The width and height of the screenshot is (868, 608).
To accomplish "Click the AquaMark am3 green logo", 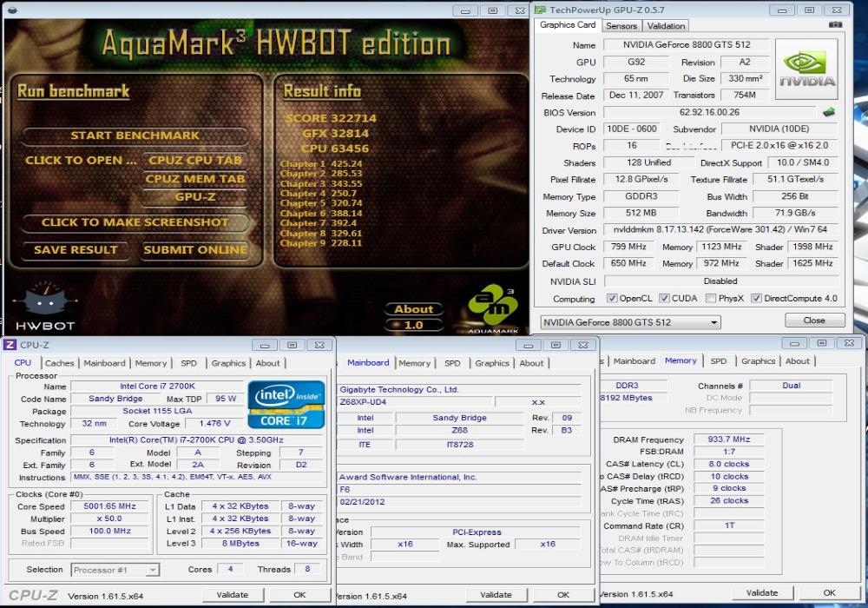I will (493, 307).
